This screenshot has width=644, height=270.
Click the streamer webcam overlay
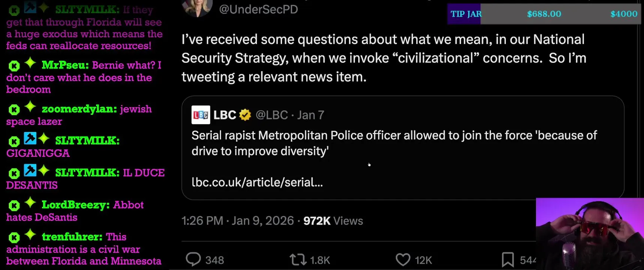590,234
